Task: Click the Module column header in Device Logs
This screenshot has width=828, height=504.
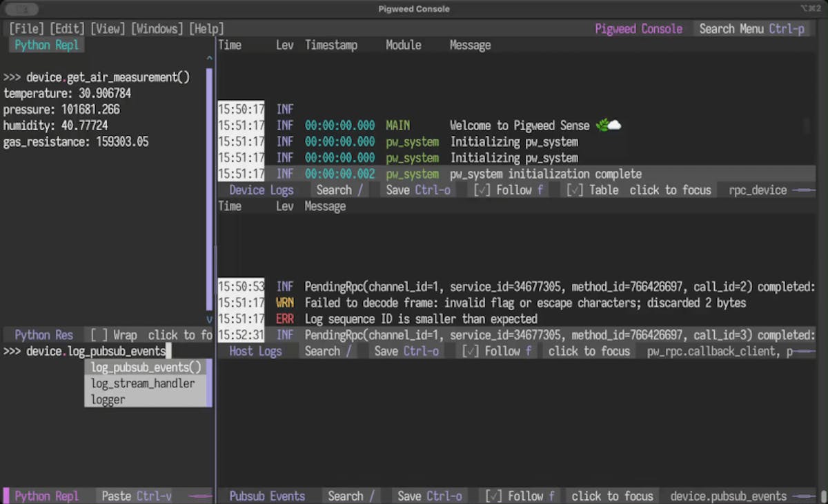Action: (x=404, y=45)
